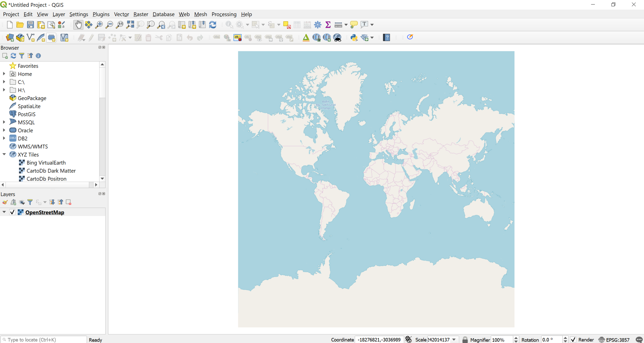This screenshot has height=343, width=644.
Task: Click the Zoom Full extent icon
Action: (x=130, y=25)
